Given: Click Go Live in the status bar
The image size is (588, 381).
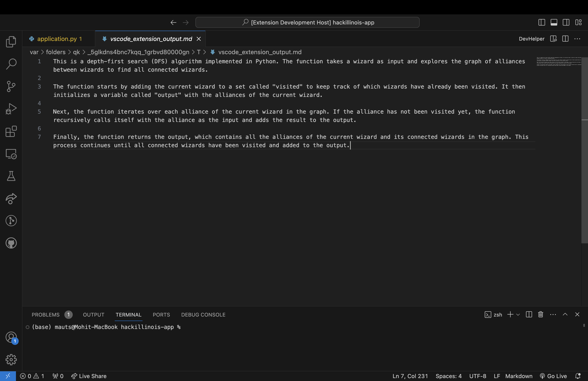Looking at the screenshot, I should pyautogui.click(x=553, y=376).
